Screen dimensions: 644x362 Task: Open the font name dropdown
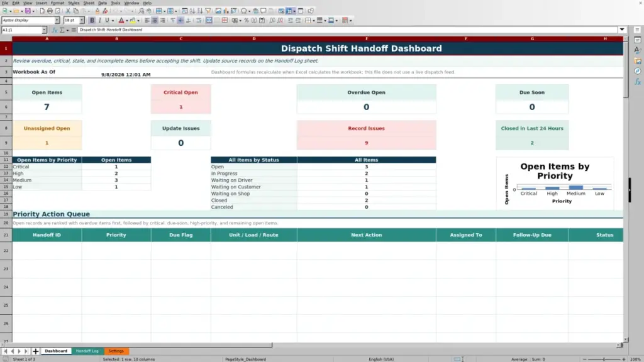57,21
